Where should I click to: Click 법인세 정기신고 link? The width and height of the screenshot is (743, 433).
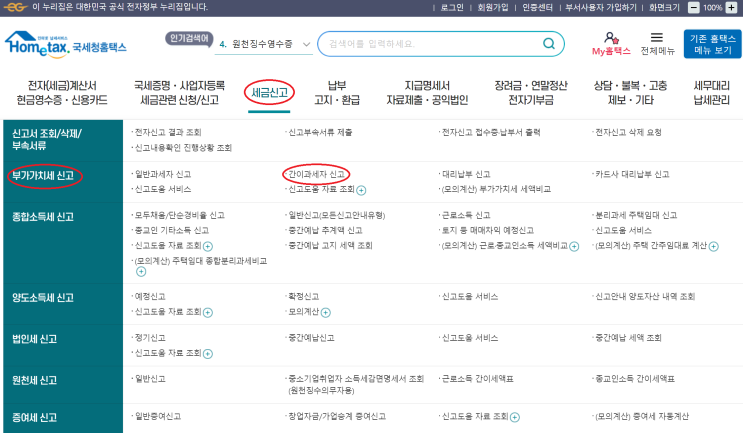(150, 338)
